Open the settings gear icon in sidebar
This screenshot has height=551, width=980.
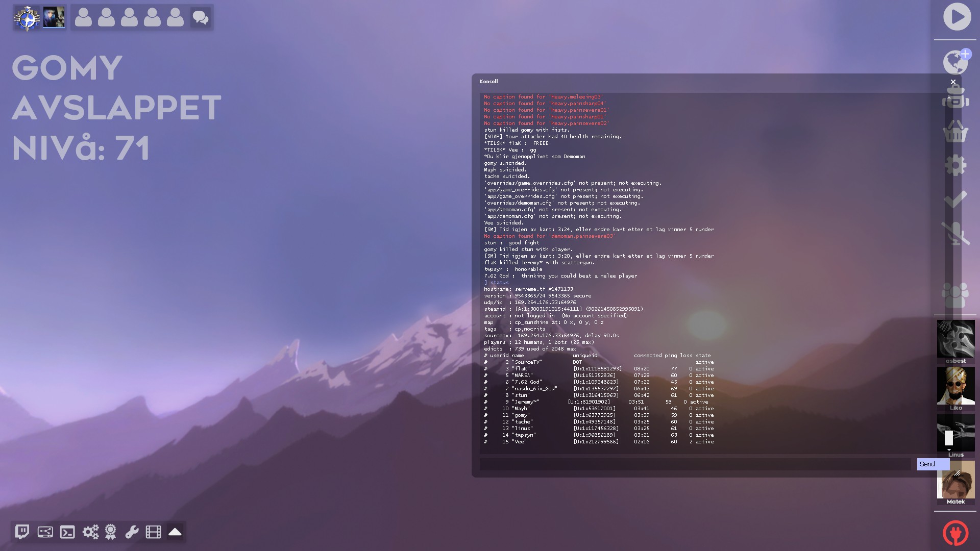pos(955,165)
